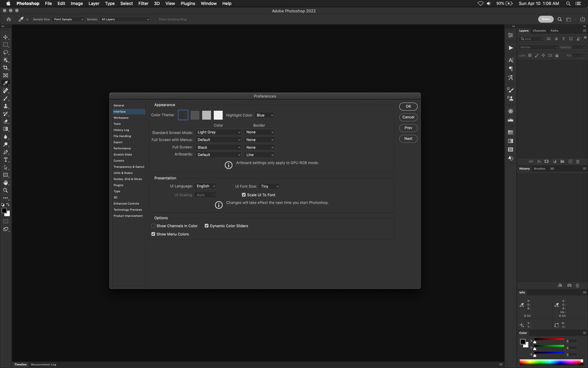The height and width of the screenshot is (368, 588).
Task: Uncheck Dynamic Color Sliders
Action: coord(207,226)
